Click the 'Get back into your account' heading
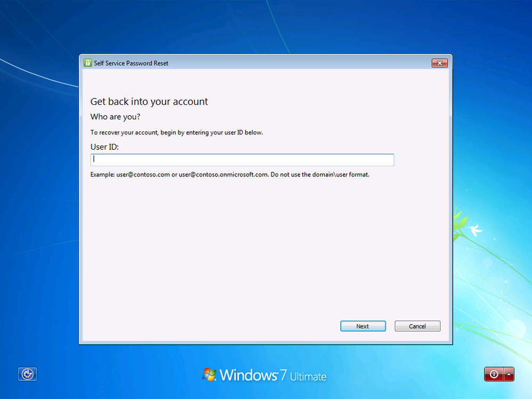This screenshot has height=399, width=532. tap(149, 101)
